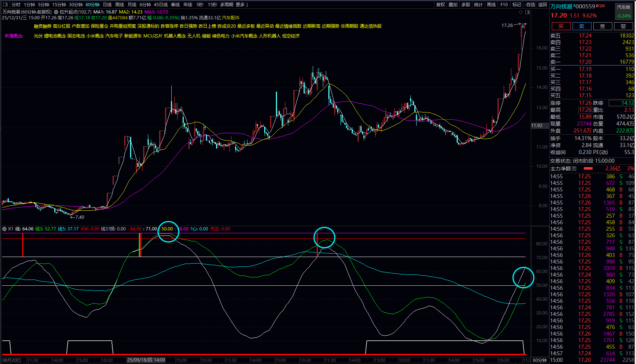
Task: Click the 返回 back button
Action: pyautogui.click(x=543, y=5)
